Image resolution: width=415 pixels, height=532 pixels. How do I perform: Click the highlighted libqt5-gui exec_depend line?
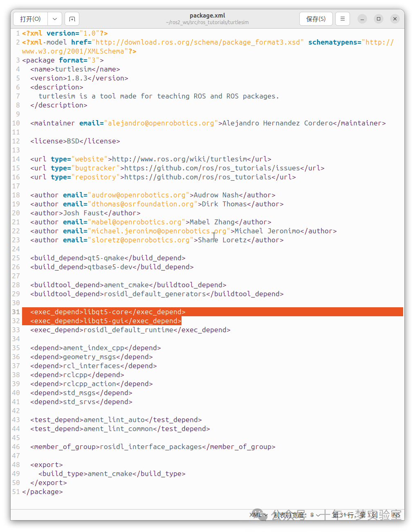click(106, 321)
